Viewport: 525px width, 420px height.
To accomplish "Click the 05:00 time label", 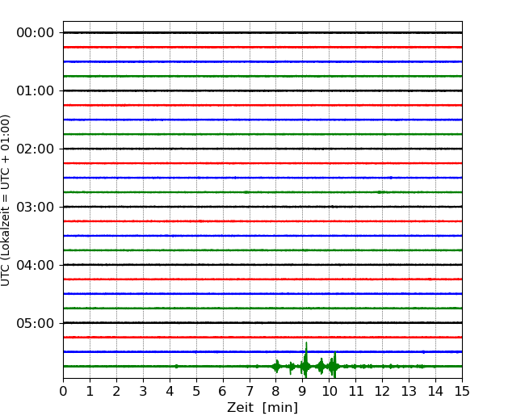I will [36, 323].
